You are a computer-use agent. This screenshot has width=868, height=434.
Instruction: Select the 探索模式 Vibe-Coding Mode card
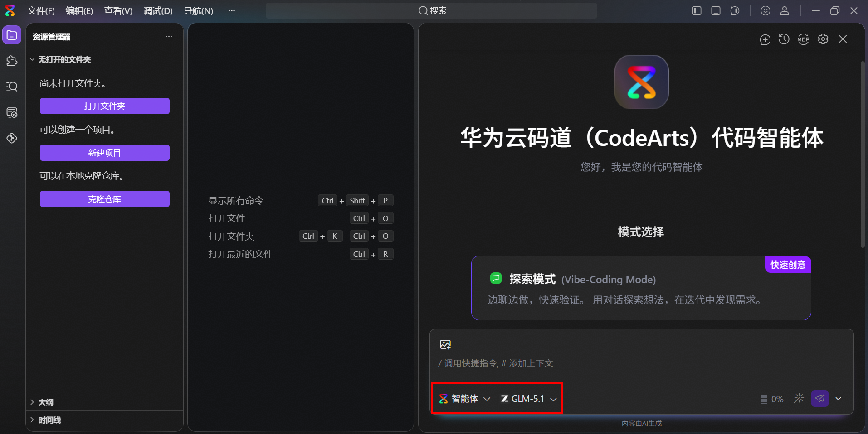coord(641,288)
